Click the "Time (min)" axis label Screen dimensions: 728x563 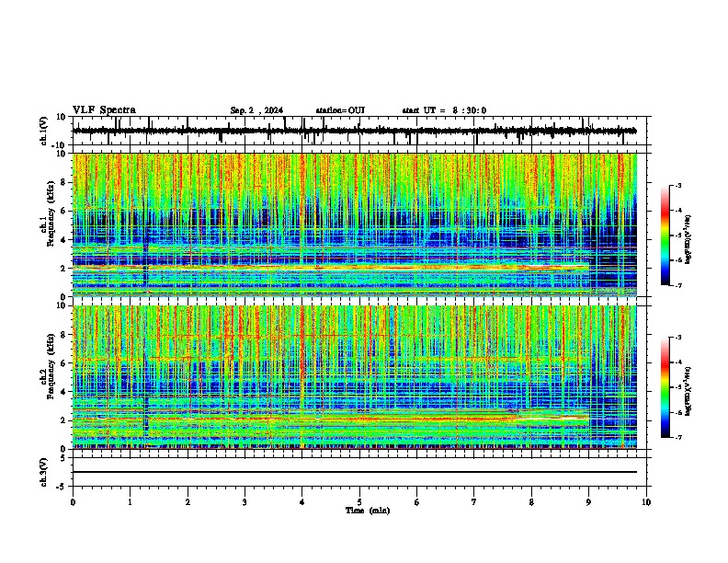[x=368, y=511]
